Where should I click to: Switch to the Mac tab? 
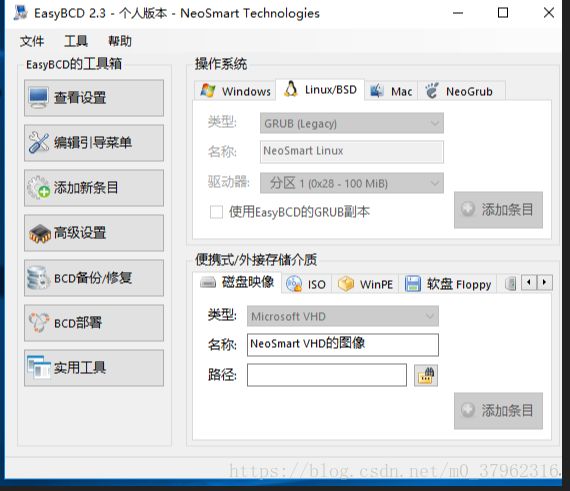[391, 91]
